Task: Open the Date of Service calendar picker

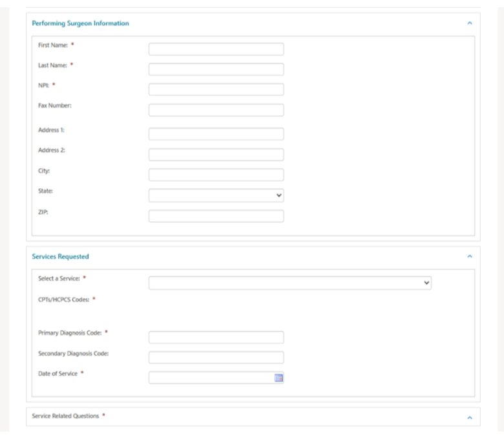Action: pyautogui.click(x=279, y=378)
